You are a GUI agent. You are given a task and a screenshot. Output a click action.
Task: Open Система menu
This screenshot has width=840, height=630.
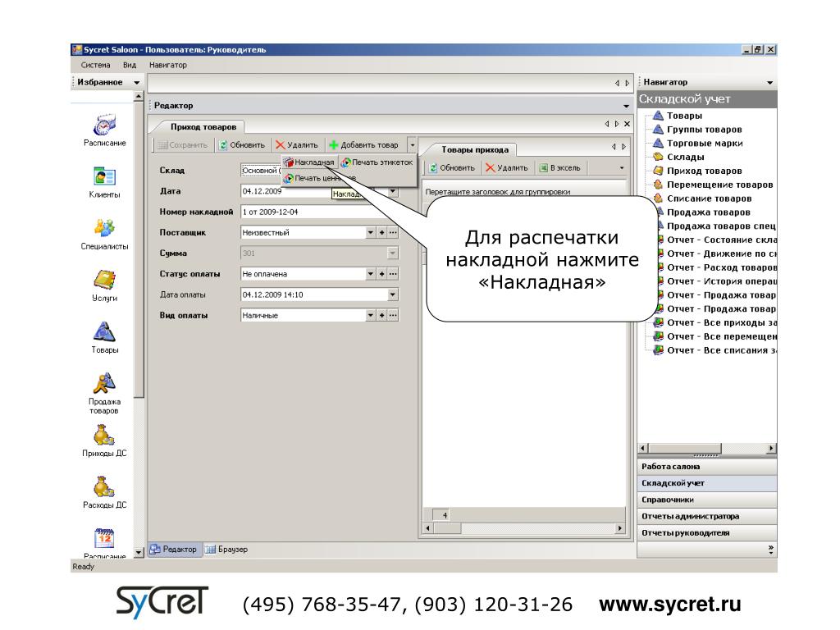click(95, 65)
